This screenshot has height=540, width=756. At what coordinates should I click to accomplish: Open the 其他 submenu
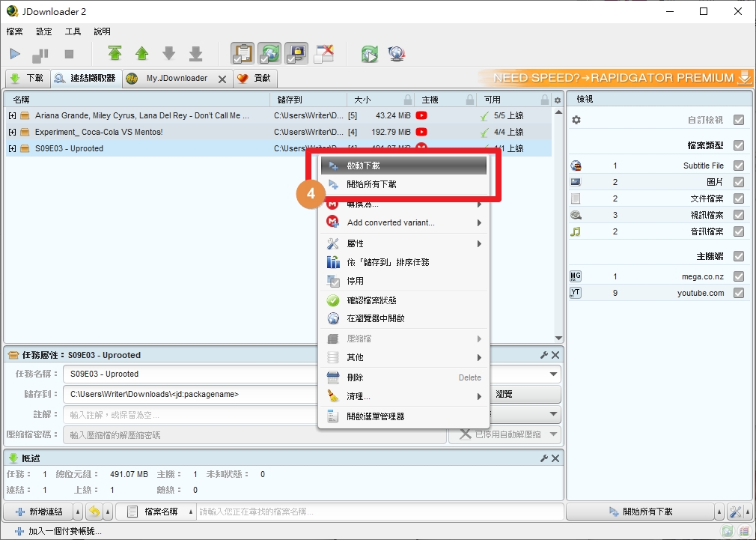pyautogui.click(x=403, y=357)
